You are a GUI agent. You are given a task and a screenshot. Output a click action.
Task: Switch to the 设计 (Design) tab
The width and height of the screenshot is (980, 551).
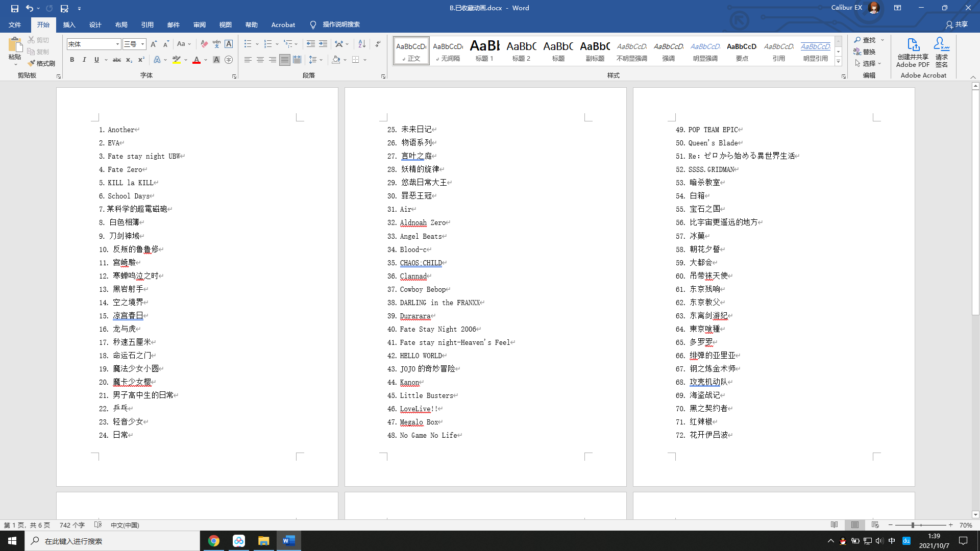pos(95,24)
